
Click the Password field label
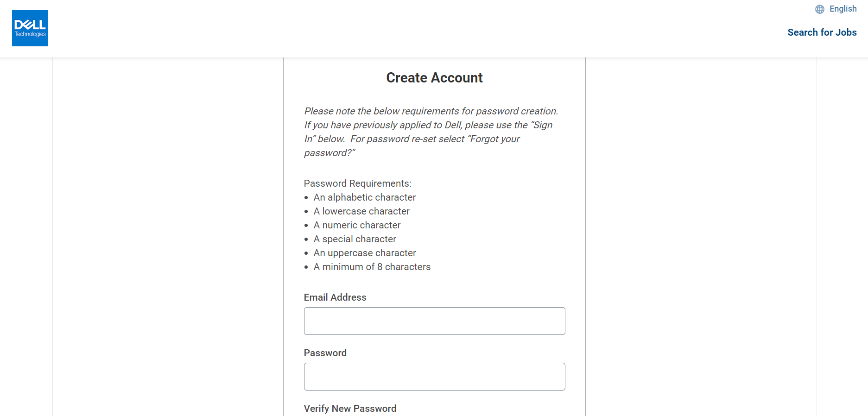(x=325, y=353)
